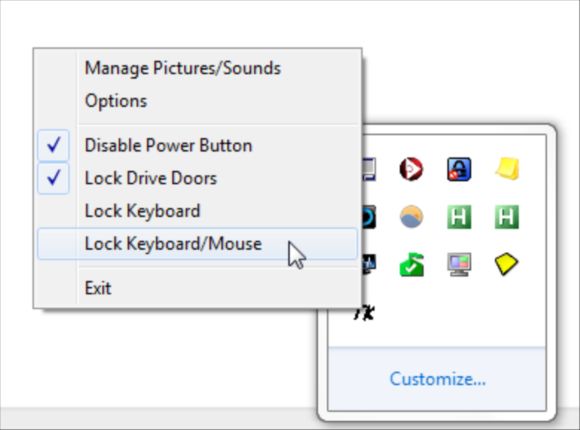Click the yellow tag tray icon

coord(506,264)
